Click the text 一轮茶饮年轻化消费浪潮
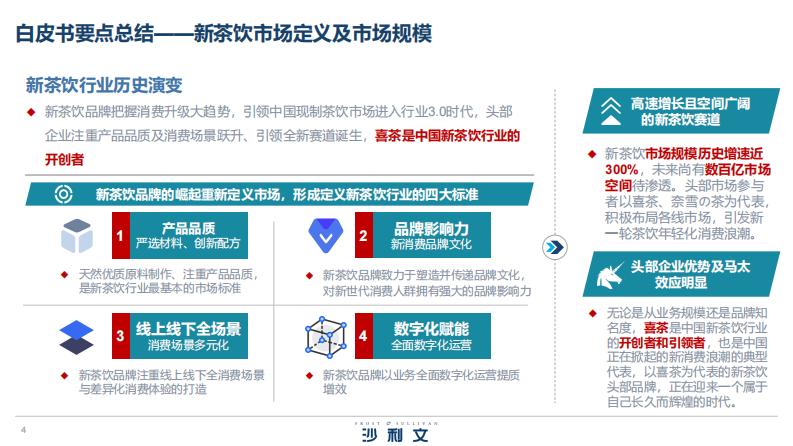This screenshot has width=793, height=446. [x=681, y=234]
